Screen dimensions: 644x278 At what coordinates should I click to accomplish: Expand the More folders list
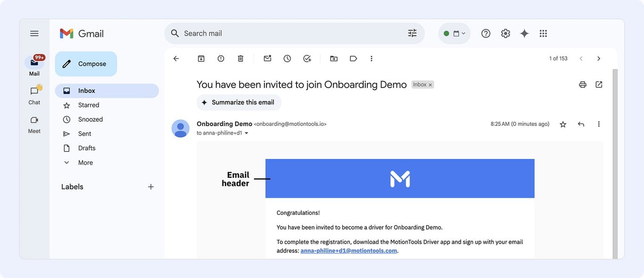[x=107, y=163]
